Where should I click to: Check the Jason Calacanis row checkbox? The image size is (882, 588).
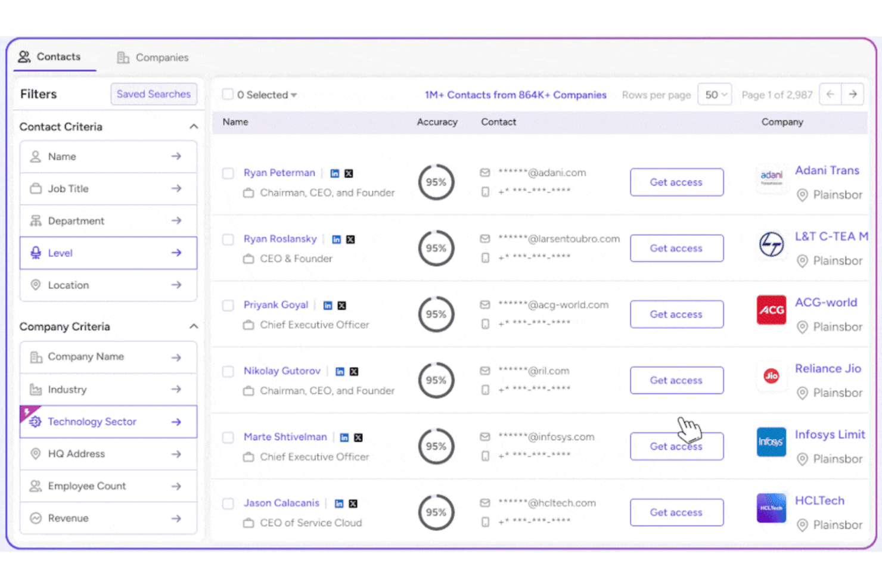(x=228, y=504)
